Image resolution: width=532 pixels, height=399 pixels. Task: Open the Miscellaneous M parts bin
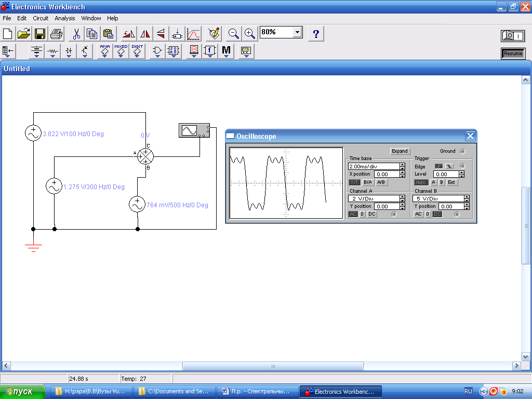[x=226, y=51]
